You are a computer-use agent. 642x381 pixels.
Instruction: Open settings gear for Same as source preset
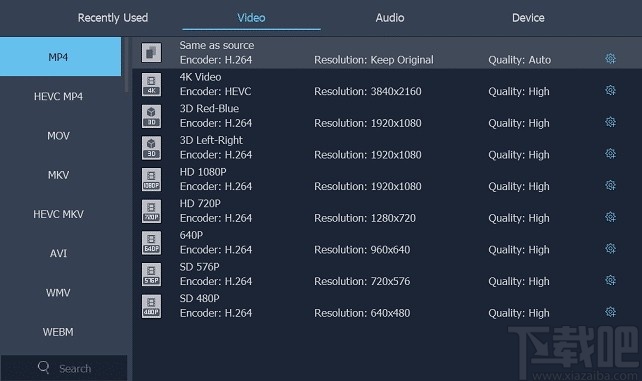click(x=610, y=59)
